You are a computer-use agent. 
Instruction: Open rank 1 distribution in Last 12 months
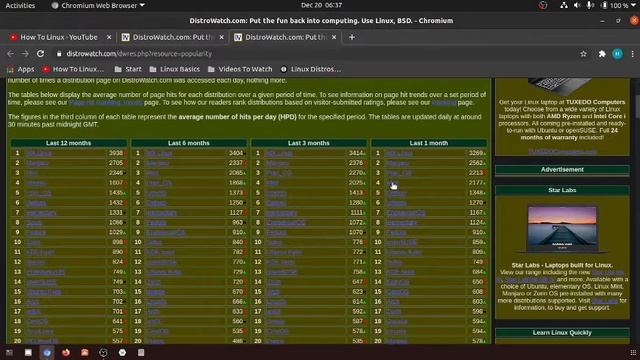click(39, 153)
